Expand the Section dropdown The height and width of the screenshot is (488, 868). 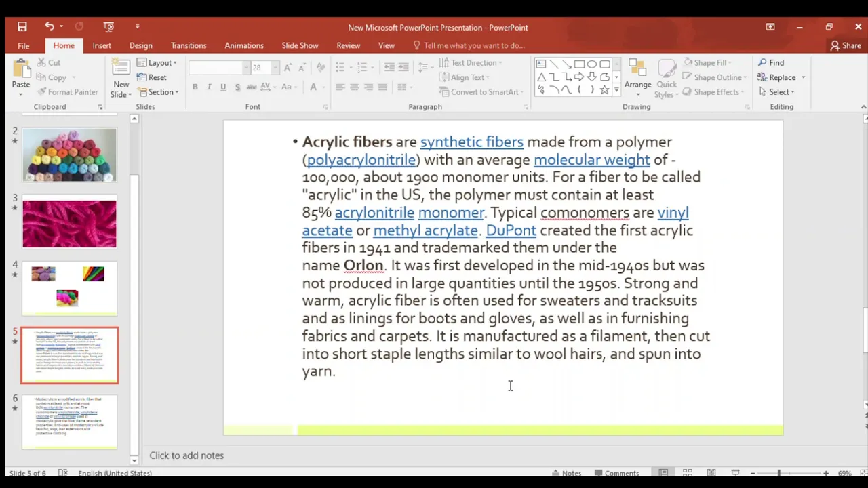(158, 92)
